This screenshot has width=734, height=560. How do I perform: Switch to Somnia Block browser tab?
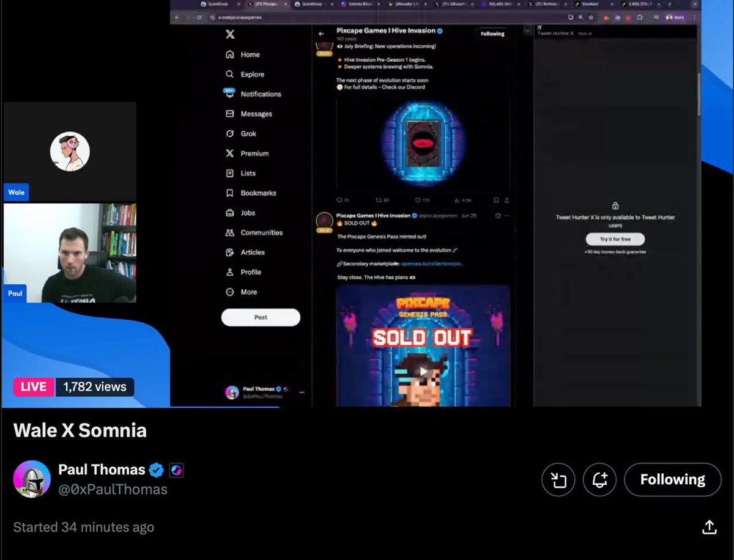click(x=360, y=4)
